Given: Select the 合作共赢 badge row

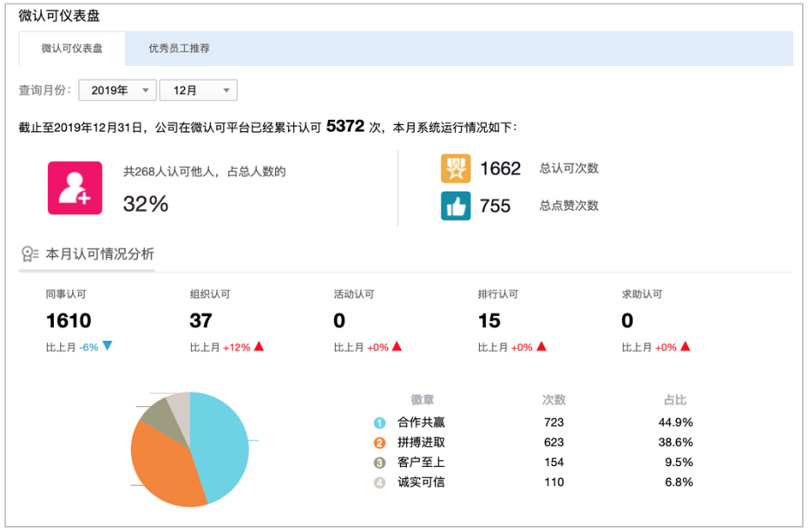Looking at the screenshot, I should pyautogui.click(x=533, y=423).
